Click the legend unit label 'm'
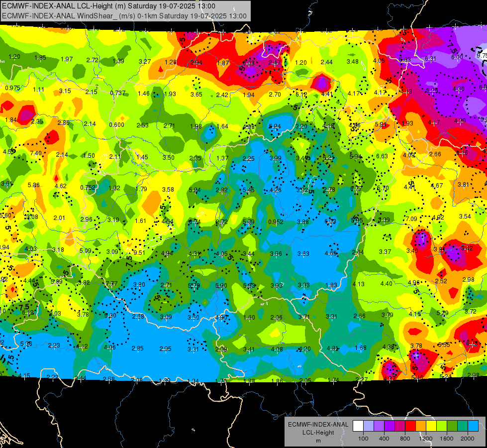The height and width of the screenshot is (448, 487). click(x=318, y=441)
